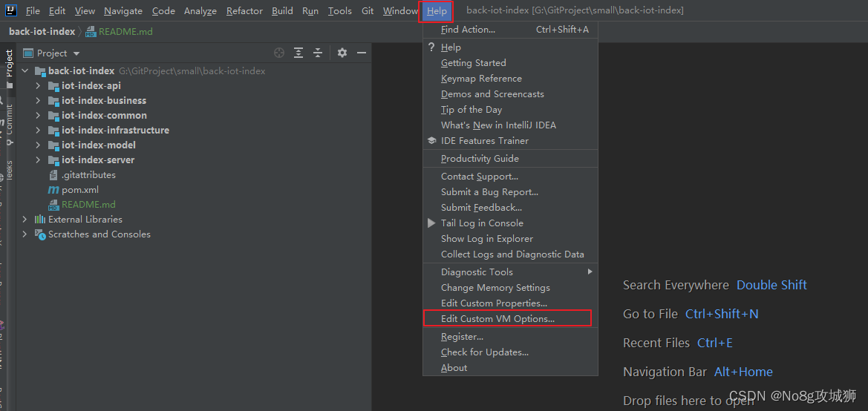Click the External Libraries icon
868x411 pixels.
coord(40,220)
